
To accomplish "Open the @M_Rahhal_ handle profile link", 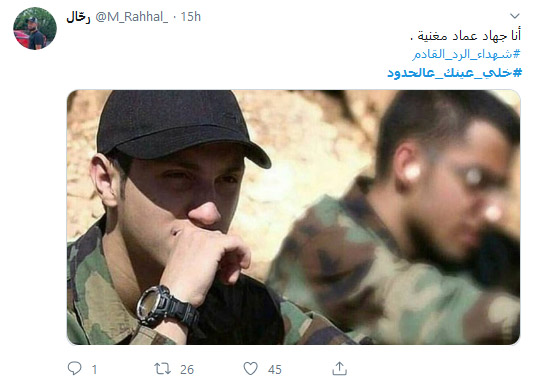I will click(x=132, y=17).
